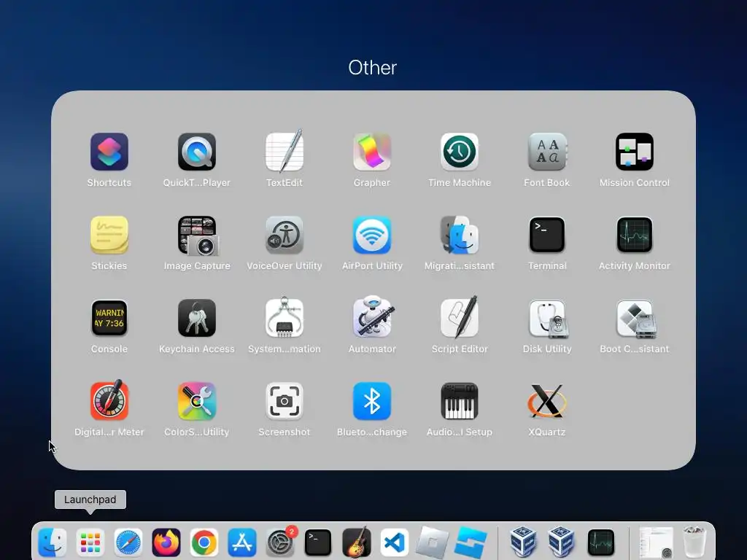Launch Font Book

(547, 152)
